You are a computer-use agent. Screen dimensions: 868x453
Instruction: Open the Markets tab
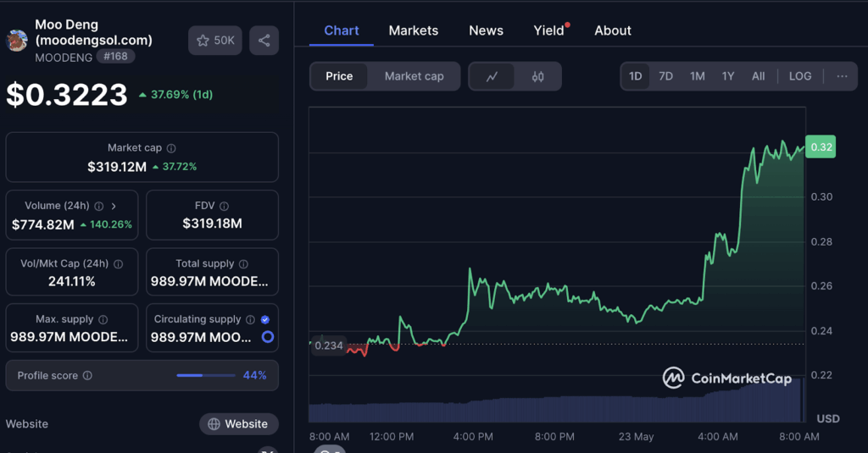pos(414,30)
